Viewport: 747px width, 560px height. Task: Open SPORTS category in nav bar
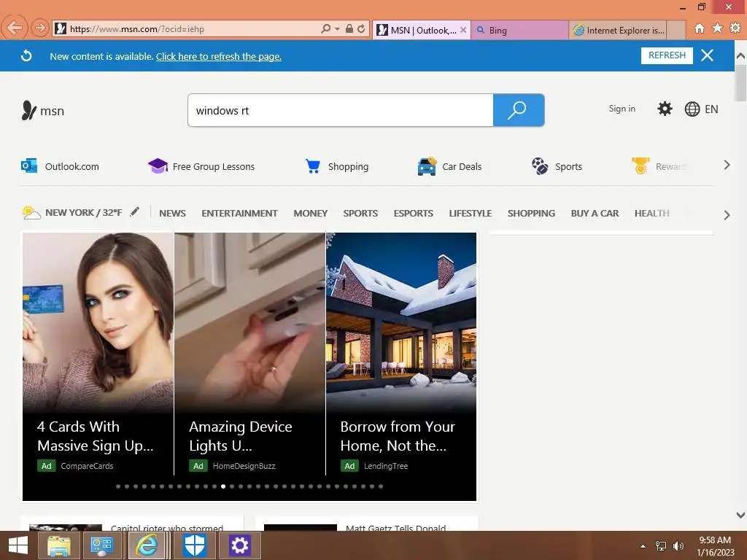pyautogui.click(x=360, y=214)
